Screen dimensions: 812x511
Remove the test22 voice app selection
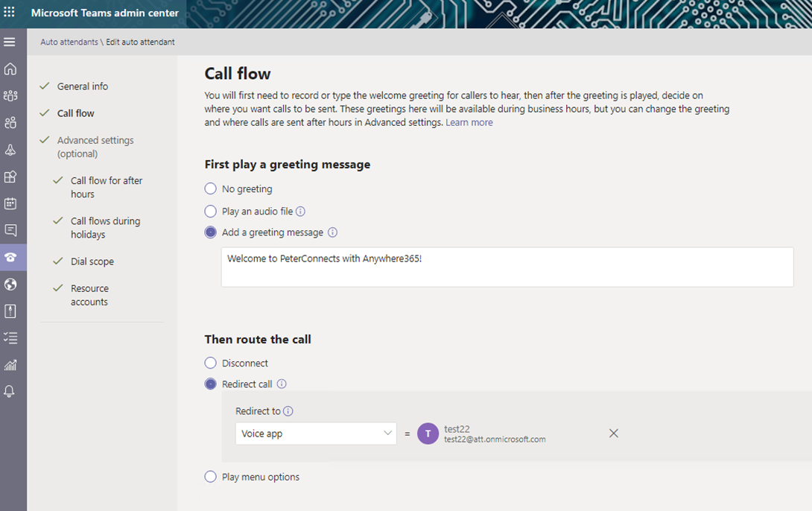(x=613, y=434)
